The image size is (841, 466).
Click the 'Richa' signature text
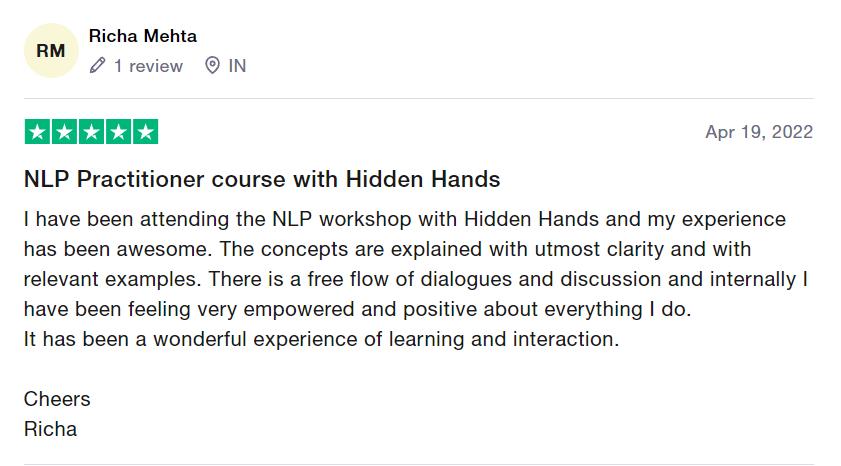(x=50, y=429)
